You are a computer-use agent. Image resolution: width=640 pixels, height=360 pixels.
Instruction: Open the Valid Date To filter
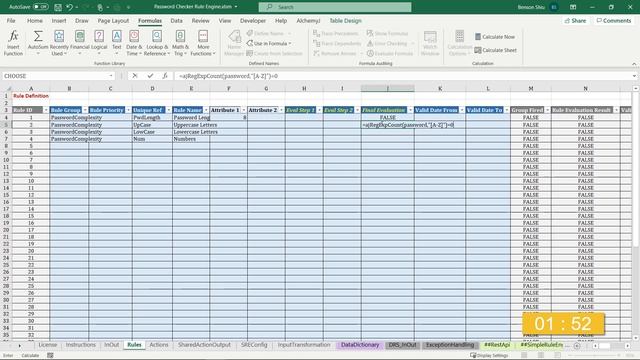507,110
